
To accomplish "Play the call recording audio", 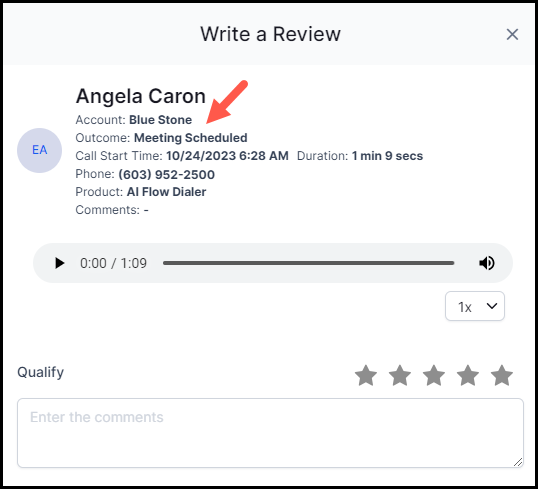I will click(60, 263).
